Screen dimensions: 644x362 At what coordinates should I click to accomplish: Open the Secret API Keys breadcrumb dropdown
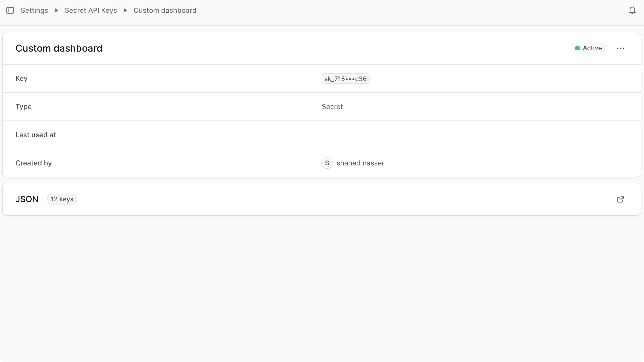(91, 10)
